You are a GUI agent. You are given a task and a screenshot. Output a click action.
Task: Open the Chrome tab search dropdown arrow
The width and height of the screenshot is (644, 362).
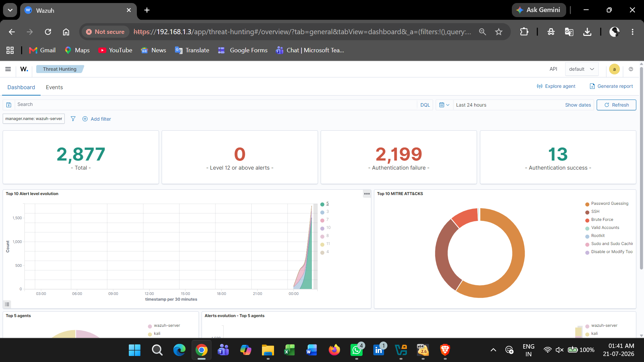(x=10, y=10)
